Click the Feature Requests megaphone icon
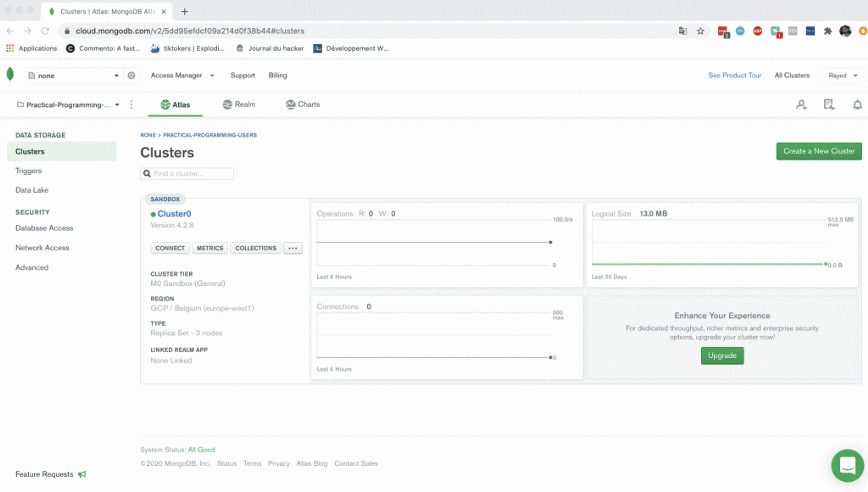Image resolution: width=868 pixels, height=492 pixels. [x=82, y=474]
